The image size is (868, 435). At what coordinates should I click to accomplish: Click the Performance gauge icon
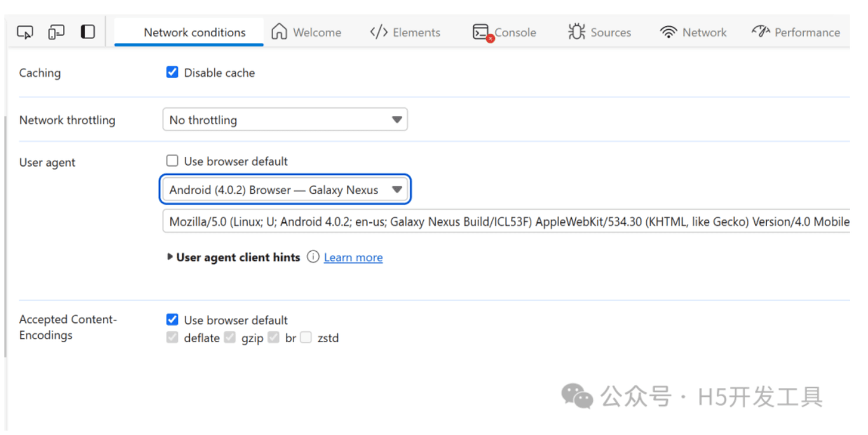[x=761, y=32]
